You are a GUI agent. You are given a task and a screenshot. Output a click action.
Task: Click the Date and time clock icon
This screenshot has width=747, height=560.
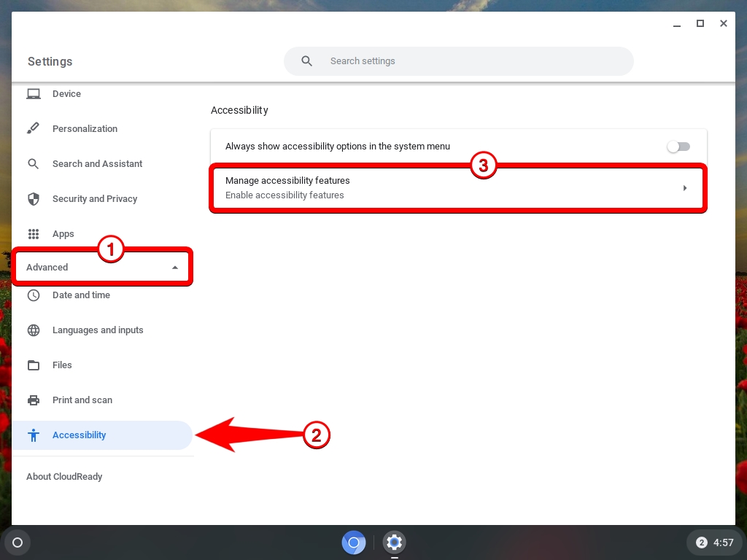pos(34,295)
